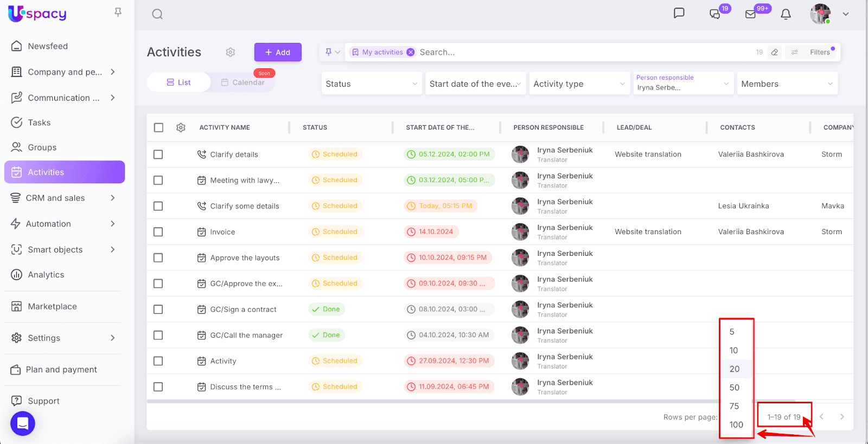The image size is (868, 444).
Task: Open the chat messages icon with 19 badge
Action: click(715, 14)
